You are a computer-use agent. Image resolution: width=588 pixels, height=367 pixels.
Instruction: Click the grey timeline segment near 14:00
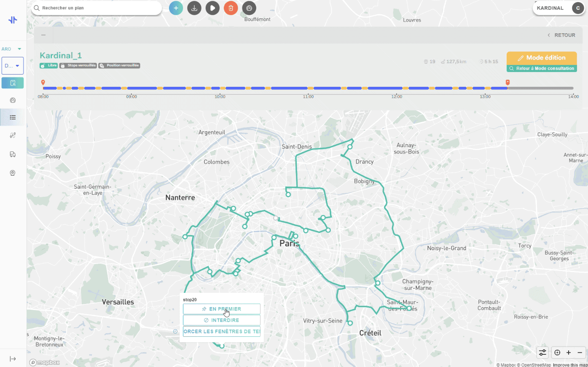coord(541,88)
